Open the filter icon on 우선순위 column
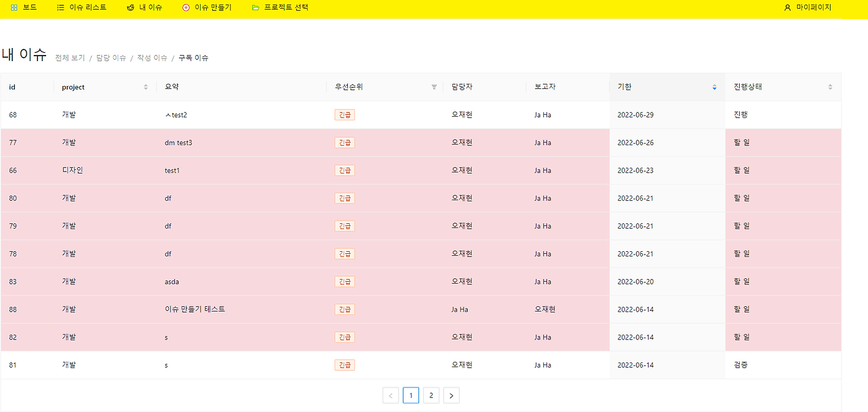 [x=433, y=87]
